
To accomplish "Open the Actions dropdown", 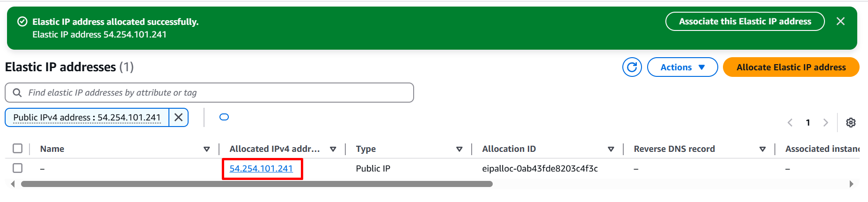I will [682, 67].
